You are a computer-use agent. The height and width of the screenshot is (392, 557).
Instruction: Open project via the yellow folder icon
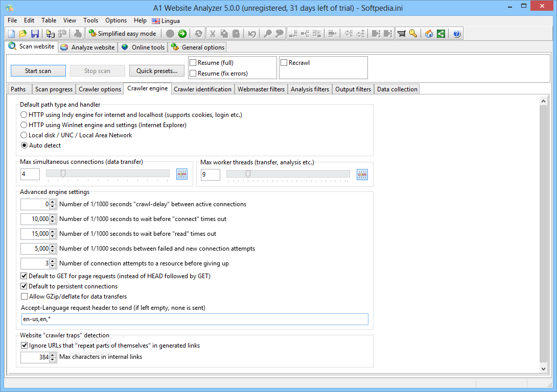coord(22,34)
